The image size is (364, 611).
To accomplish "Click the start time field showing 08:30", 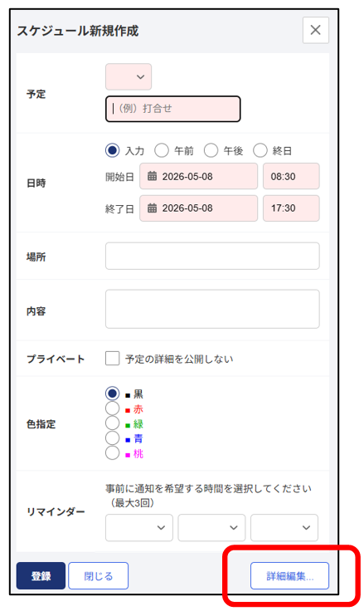I will pos(291,176).
